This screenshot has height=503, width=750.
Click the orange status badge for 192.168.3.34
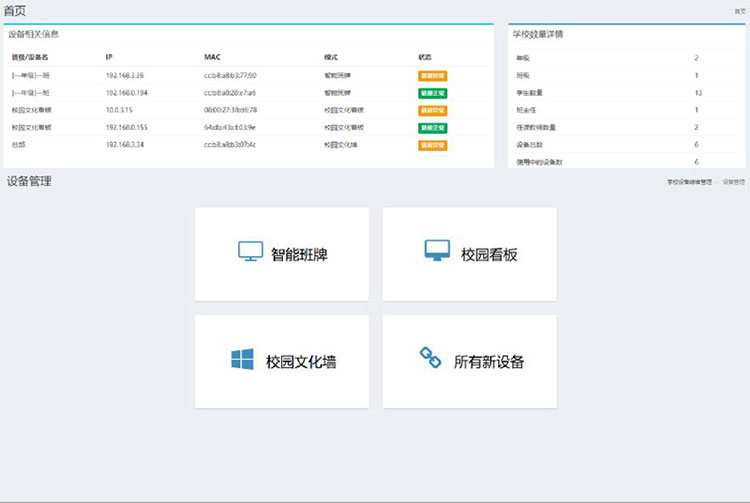[x=432, y=145]
